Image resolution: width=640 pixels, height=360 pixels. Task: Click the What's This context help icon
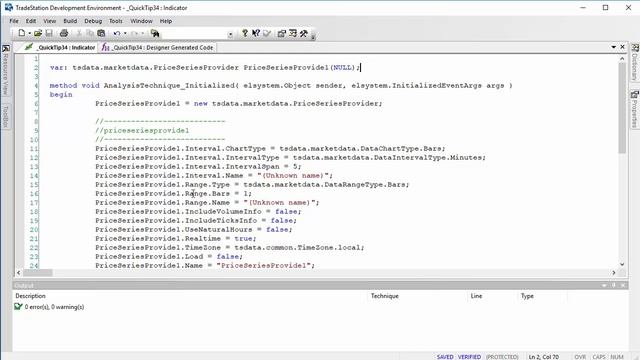click(256, 33)
